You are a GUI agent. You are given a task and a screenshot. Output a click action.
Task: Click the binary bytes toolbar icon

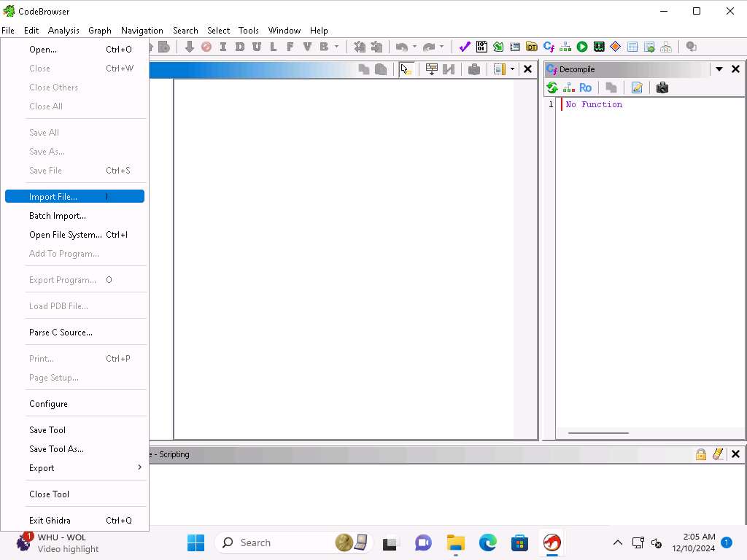pyautogui.click(x=481, y=47)
